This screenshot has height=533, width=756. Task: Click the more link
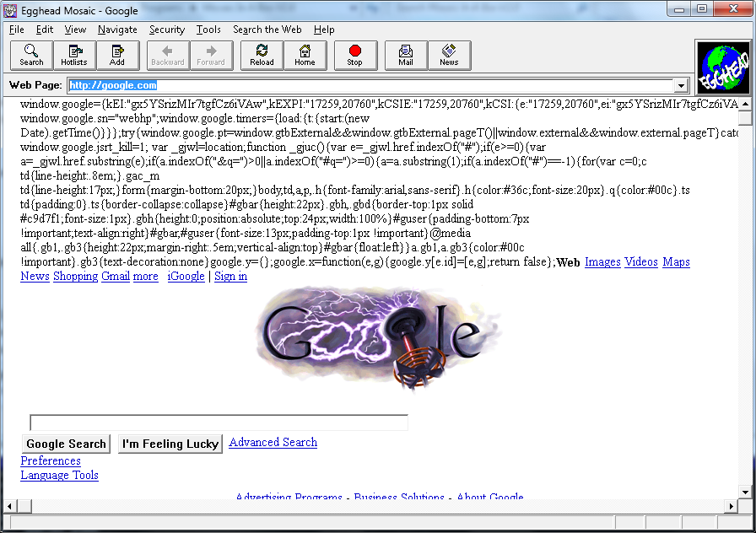[146, 277]
